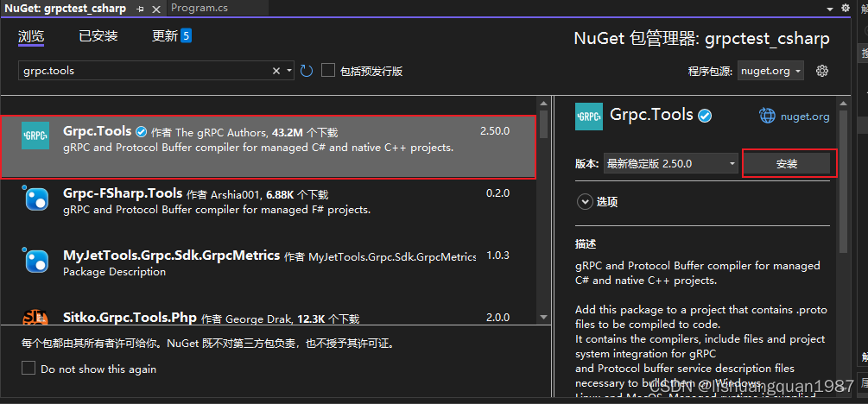
Task: Open the 版本 version dropdown showing 2.50.0
Action: pos(670,163)
